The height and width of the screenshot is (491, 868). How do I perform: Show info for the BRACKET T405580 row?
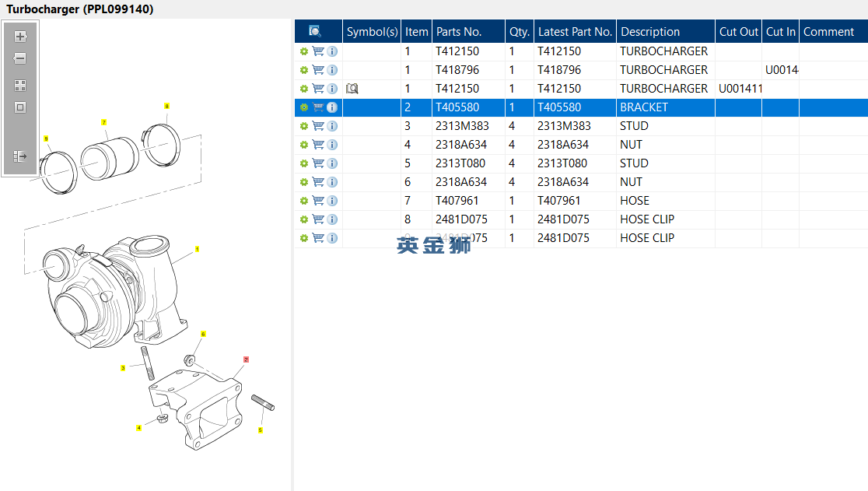coord(332,107)
